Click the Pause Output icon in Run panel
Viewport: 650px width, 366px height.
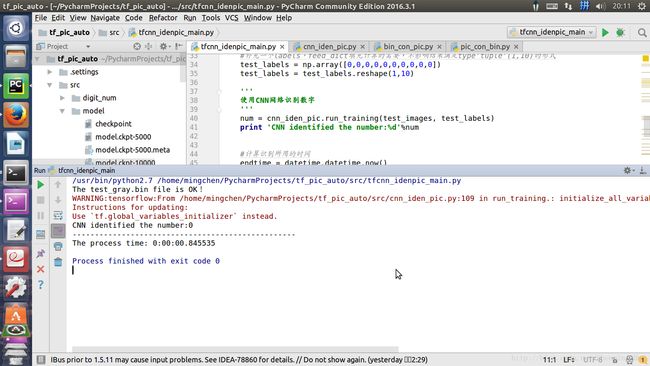(41, 216)
